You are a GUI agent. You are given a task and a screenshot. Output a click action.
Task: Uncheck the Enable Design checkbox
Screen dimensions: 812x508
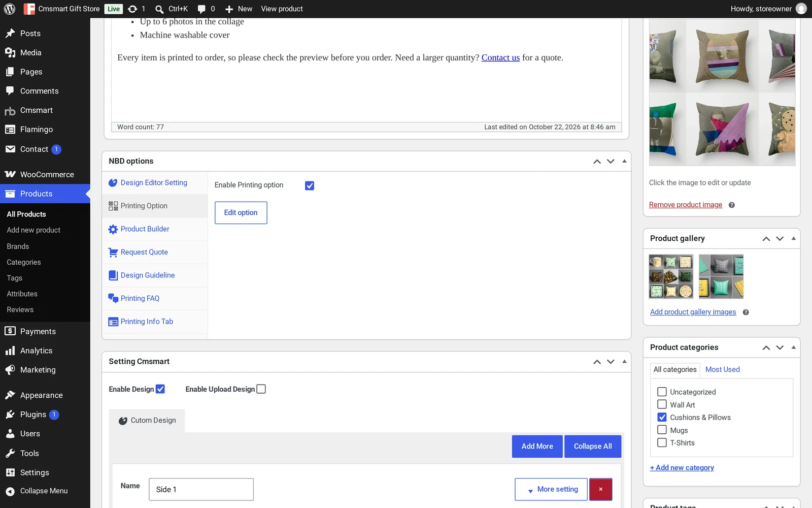point(160,389)
